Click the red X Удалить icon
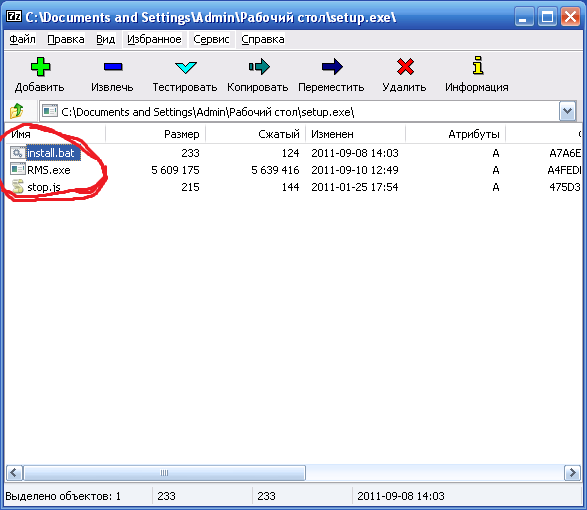This screenshot has height=510, width=587. coord(405,67)
